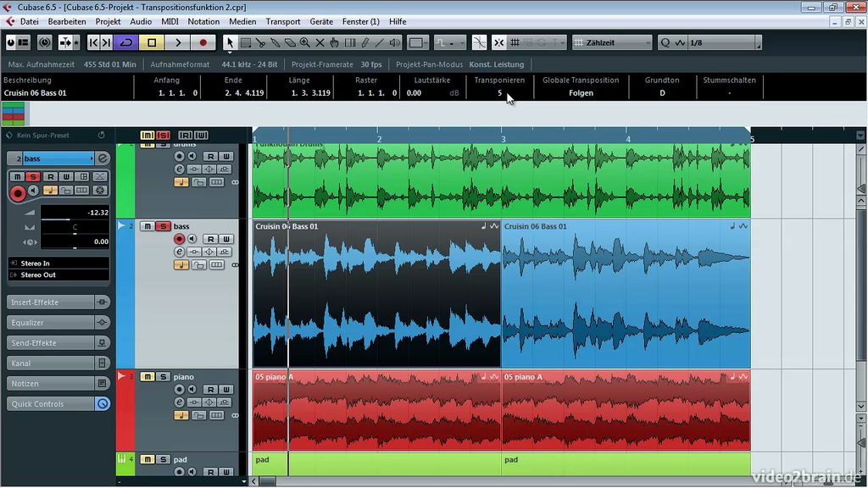Select the Mute X tool
Screen dimensions: 868x488
tap(320, 42)
